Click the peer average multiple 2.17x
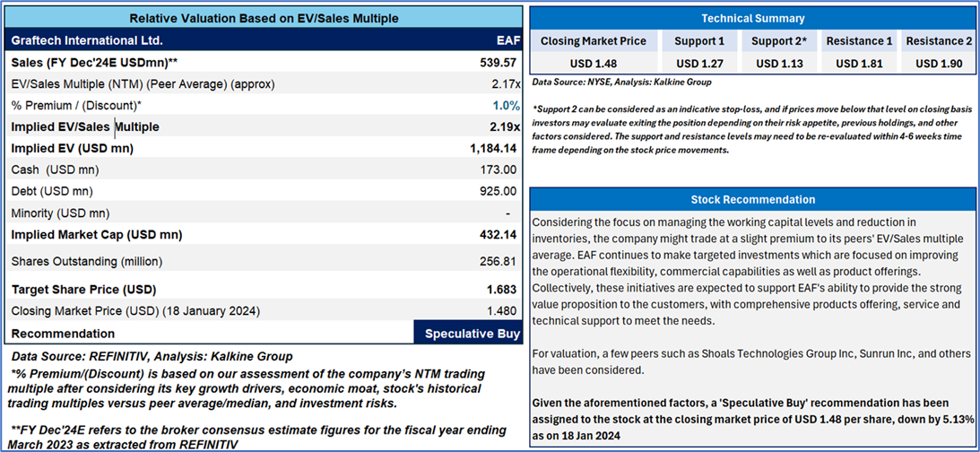 (502, 84)
